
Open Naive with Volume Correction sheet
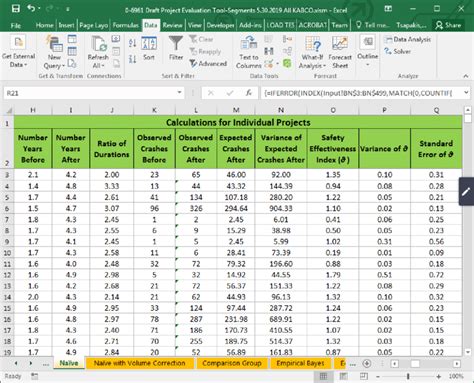(140, 363)
